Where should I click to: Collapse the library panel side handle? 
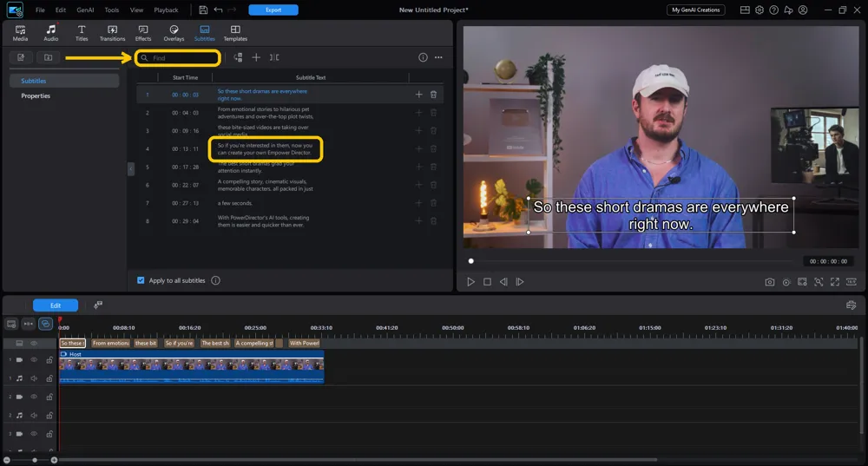[131, 168]
